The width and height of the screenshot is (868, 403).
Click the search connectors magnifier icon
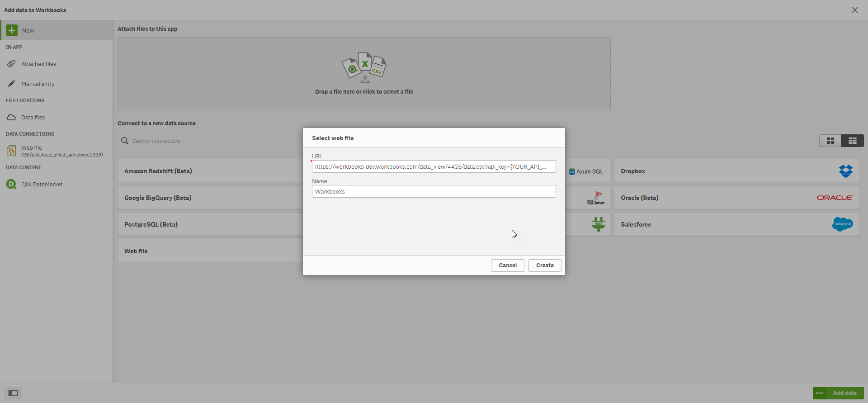coord(125,141)
